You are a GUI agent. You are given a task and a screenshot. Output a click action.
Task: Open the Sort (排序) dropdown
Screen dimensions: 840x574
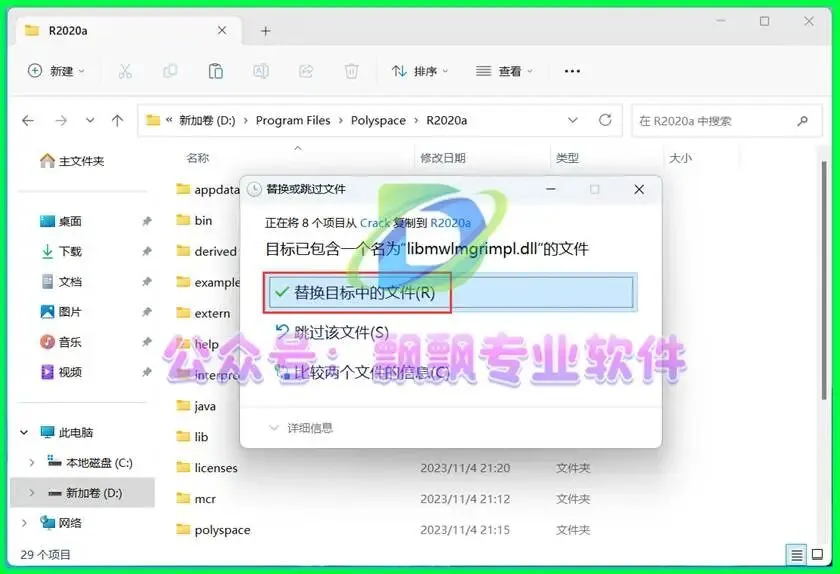(419, 71)
